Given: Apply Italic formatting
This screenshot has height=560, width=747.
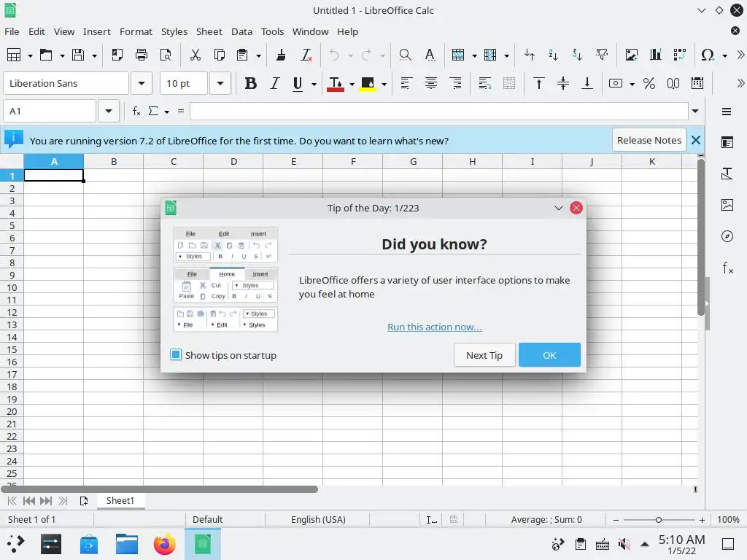Looking at the screenshot, I should (x=274, y=83).
